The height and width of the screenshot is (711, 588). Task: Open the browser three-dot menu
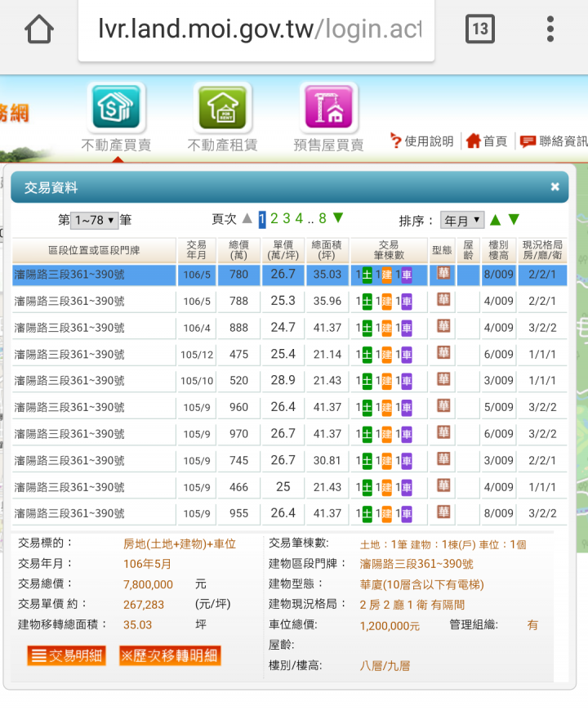550,29
